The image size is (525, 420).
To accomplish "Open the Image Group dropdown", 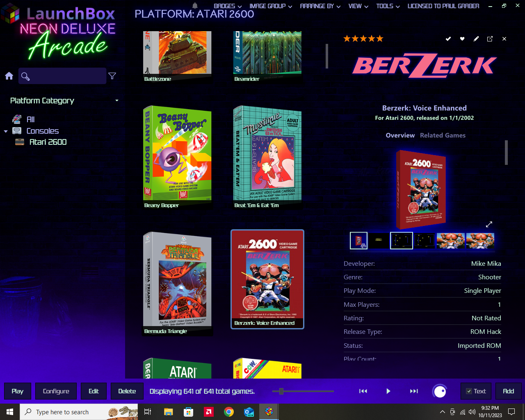I will pyautogui.click(x=271, y=6).
